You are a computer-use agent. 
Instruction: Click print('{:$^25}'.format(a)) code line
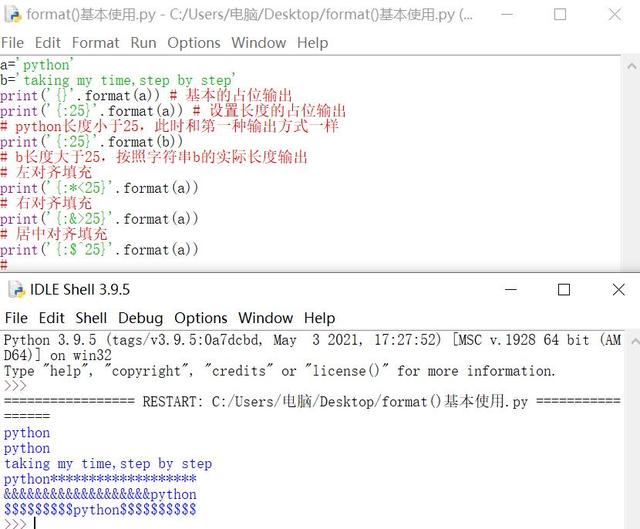point(99,249)
